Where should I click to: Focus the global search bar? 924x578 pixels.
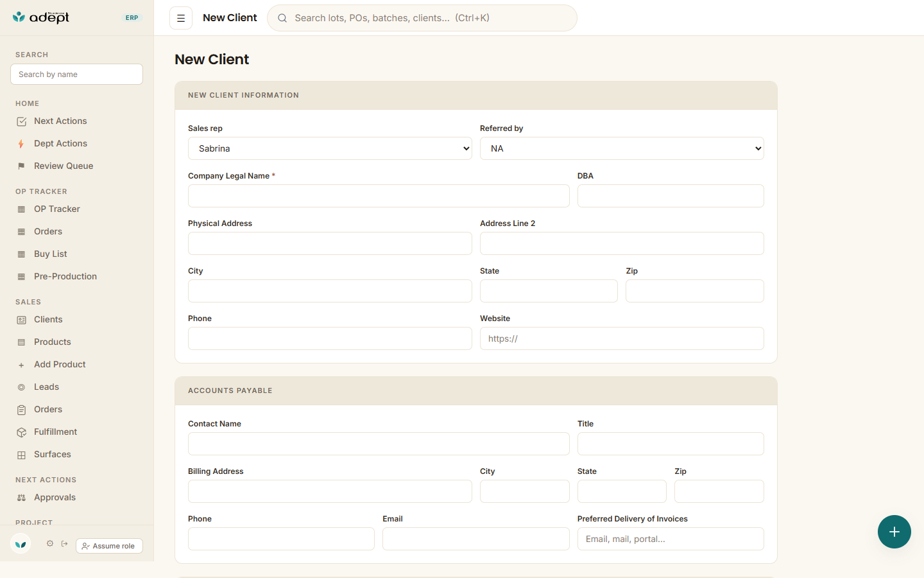422,18
